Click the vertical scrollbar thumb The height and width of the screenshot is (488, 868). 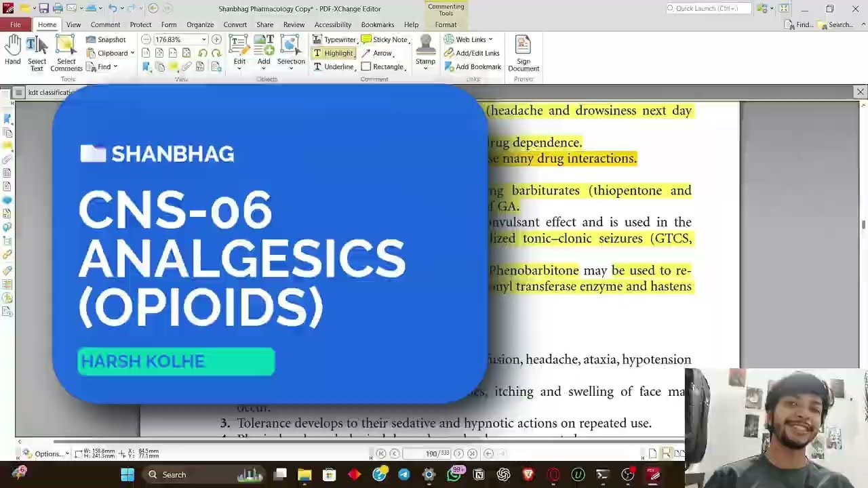pyautogui.click(x=863, y=225)
